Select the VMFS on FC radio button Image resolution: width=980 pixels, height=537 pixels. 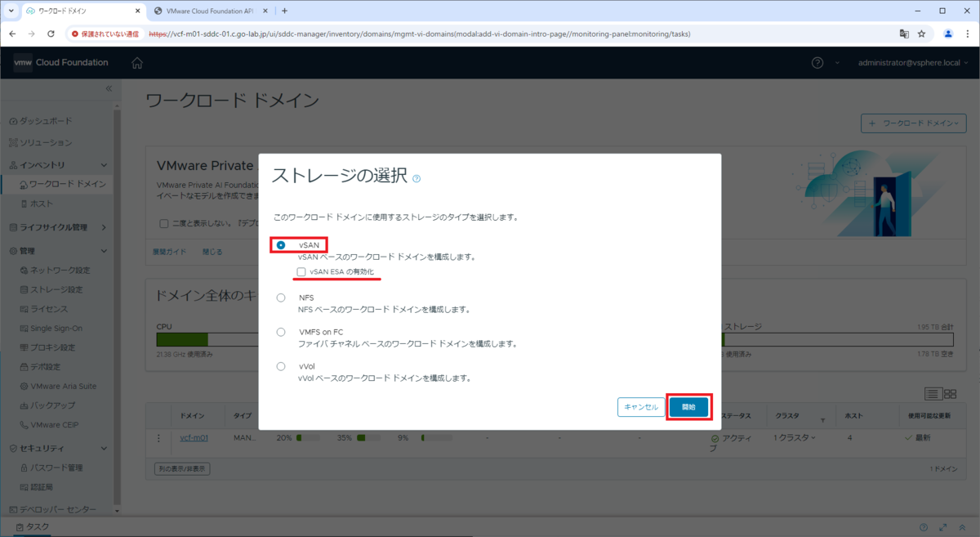(x=281, y=332)
